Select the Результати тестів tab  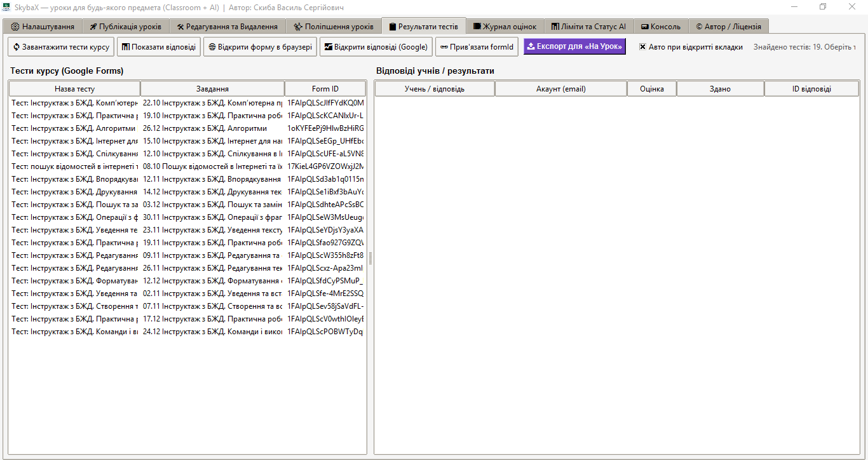coord(423,26)
